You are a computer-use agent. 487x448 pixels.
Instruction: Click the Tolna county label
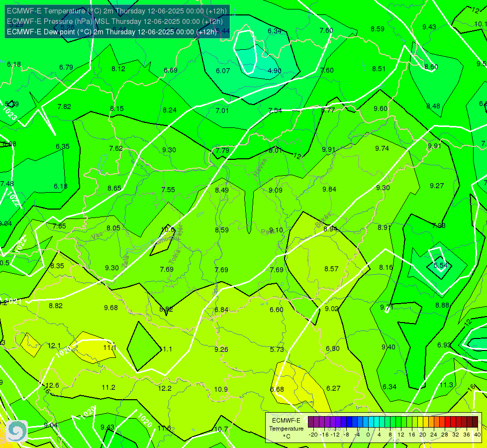[x=175, y=257]
